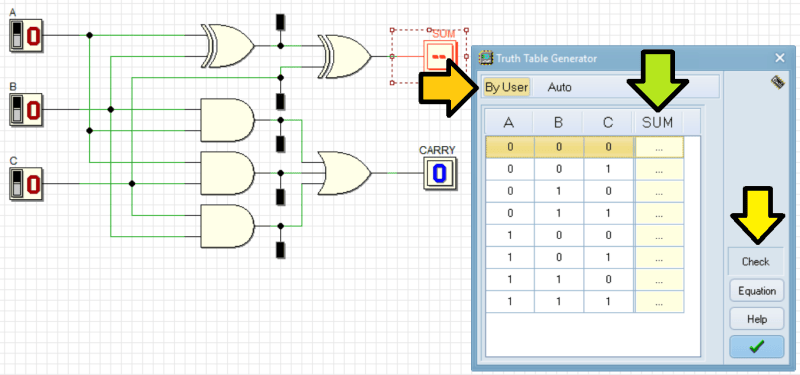Confirm with the green checkmark button
The height and width of the screenshot is (375, 800).
click(757, 347)
